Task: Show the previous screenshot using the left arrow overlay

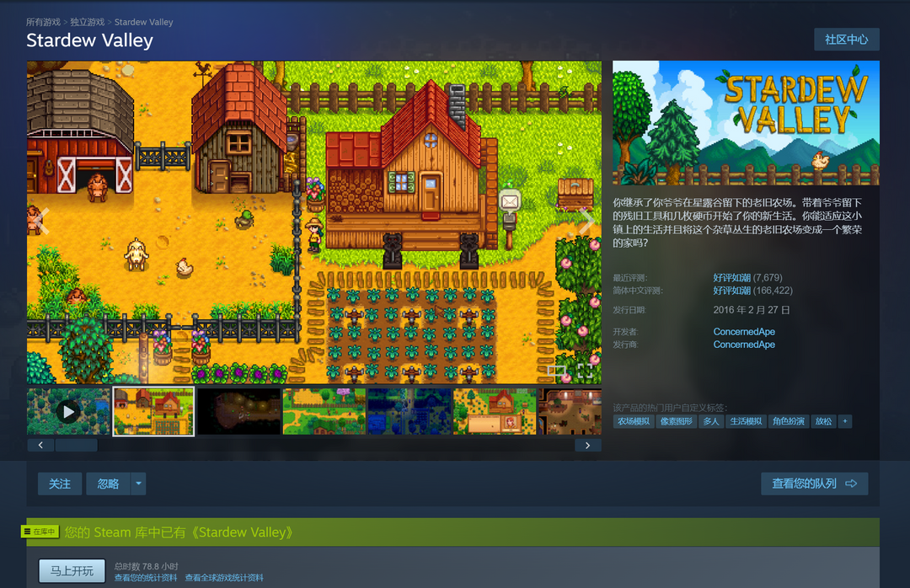Action: (41, 220)
